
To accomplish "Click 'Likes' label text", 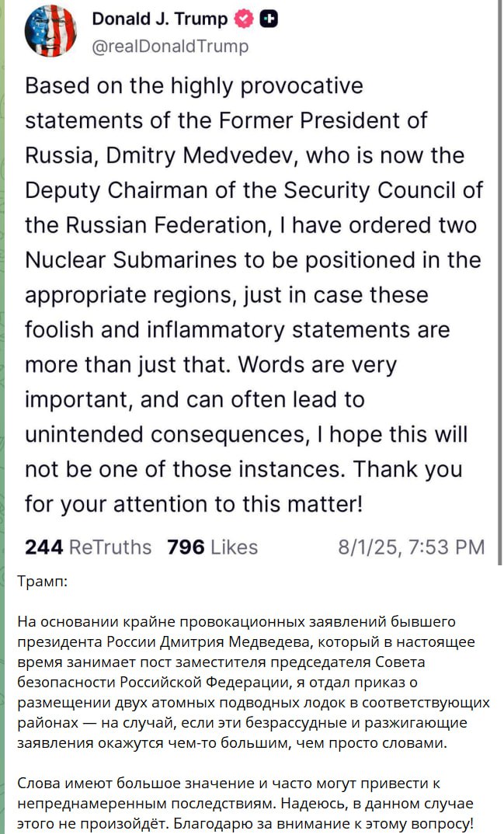I will tap(235, 547).
